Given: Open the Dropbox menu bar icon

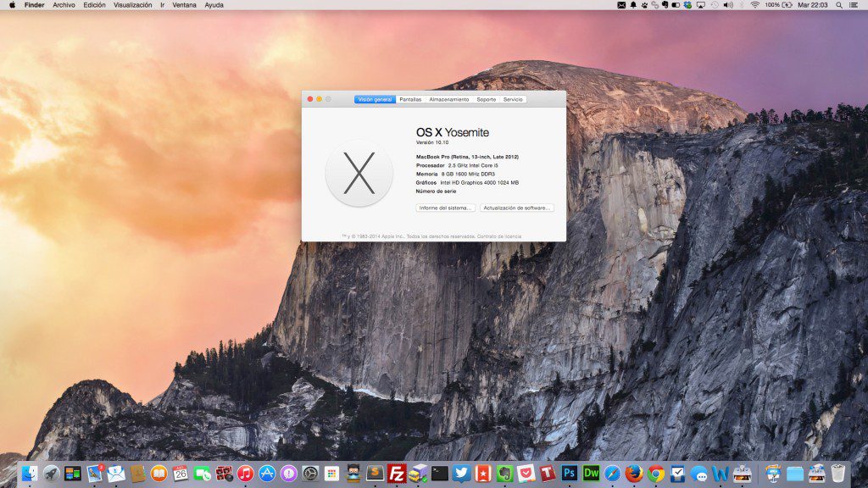Looking at the screenshot, I should pos(687,5).
